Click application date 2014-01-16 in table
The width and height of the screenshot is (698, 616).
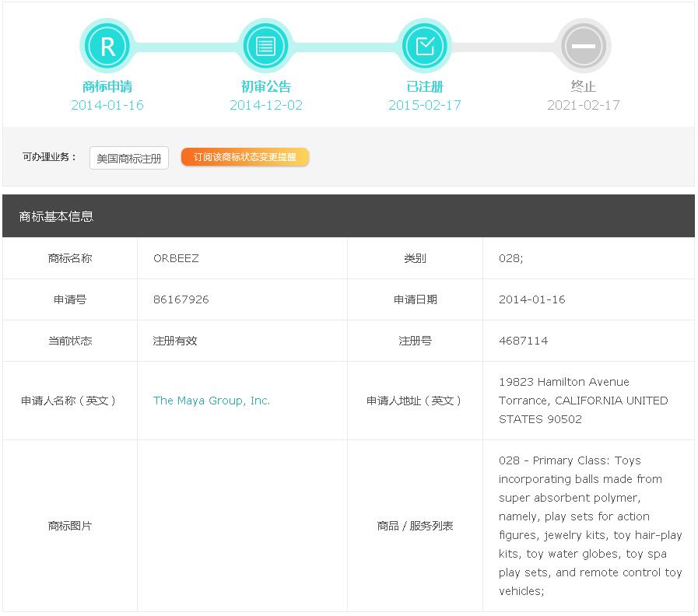click(532, 299)
